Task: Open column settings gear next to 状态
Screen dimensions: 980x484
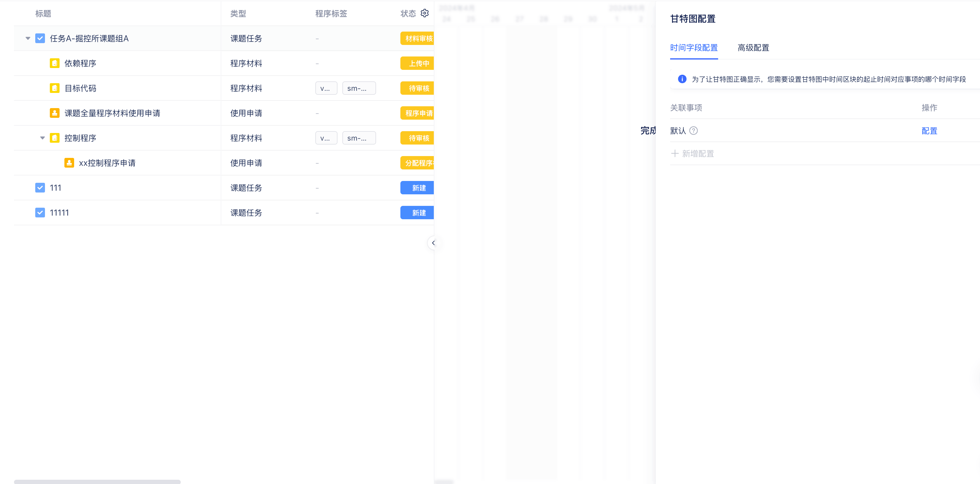Action: 425,13
